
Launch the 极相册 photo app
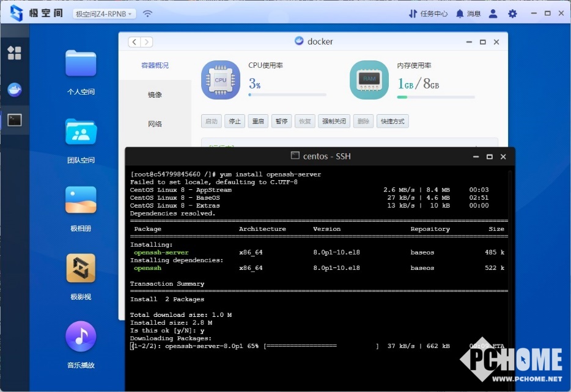pos(81,200)
